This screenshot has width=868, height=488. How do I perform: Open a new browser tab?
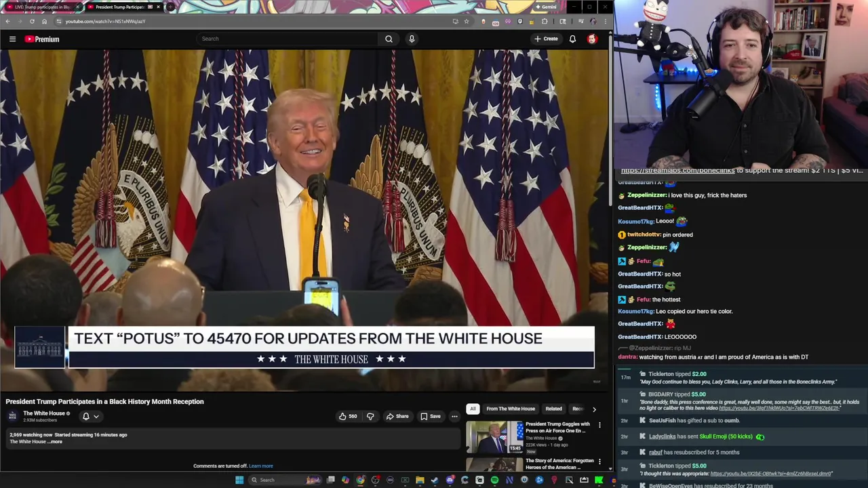point(171,7)
